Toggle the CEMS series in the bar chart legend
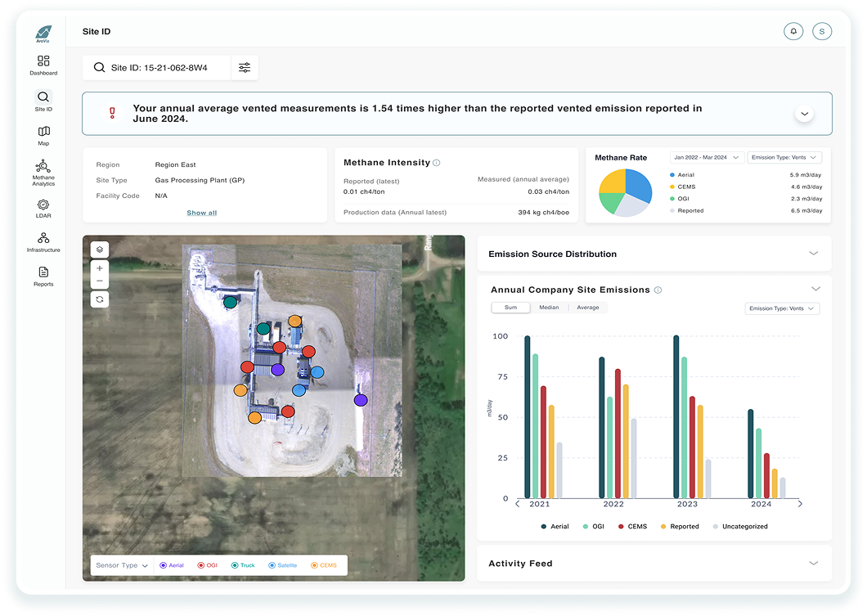Viewport: 867px width, 616px height. point(632,526)
